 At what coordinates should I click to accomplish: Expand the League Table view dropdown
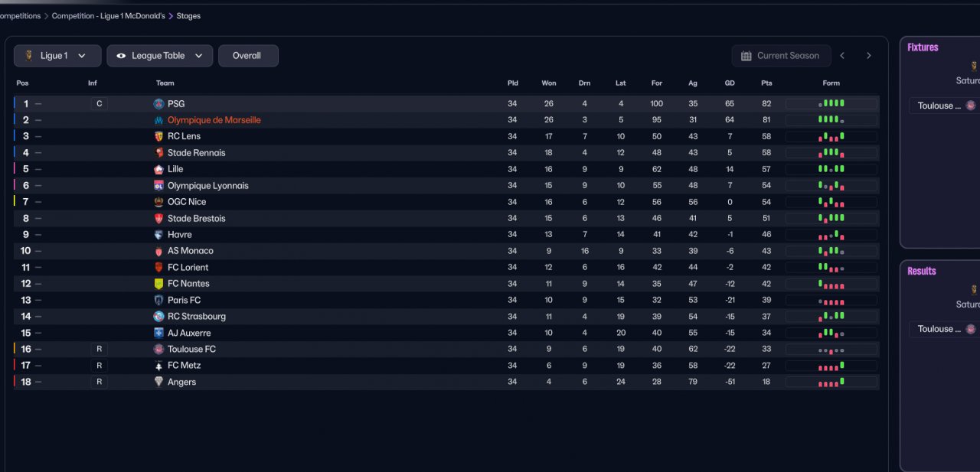160,56
